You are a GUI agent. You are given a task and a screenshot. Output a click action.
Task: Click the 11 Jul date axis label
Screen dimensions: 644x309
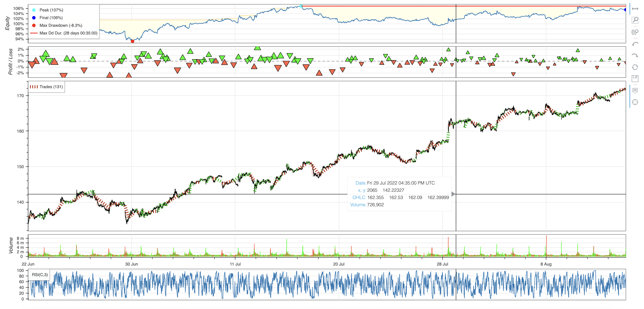point(235,264)
